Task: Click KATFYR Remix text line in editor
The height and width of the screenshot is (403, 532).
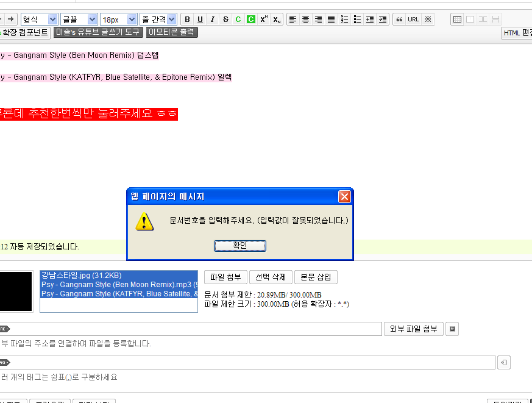Action: pos(116,77)
